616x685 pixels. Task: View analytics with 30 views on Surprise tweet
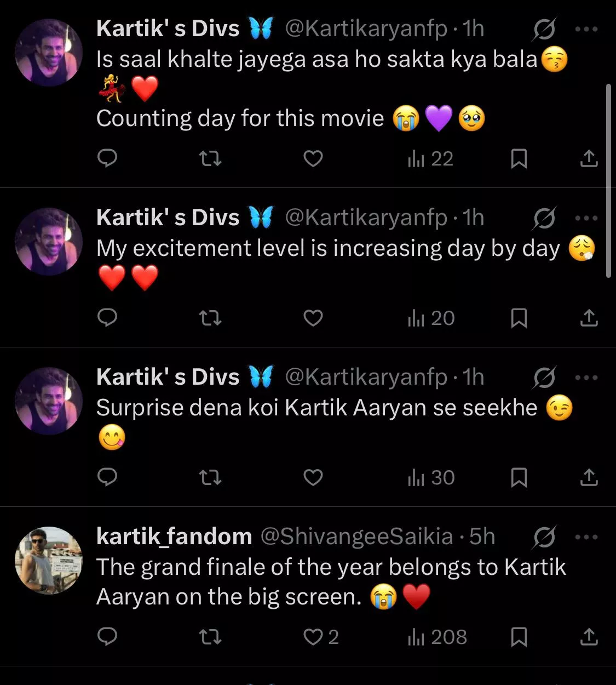[x=431, y=478]
